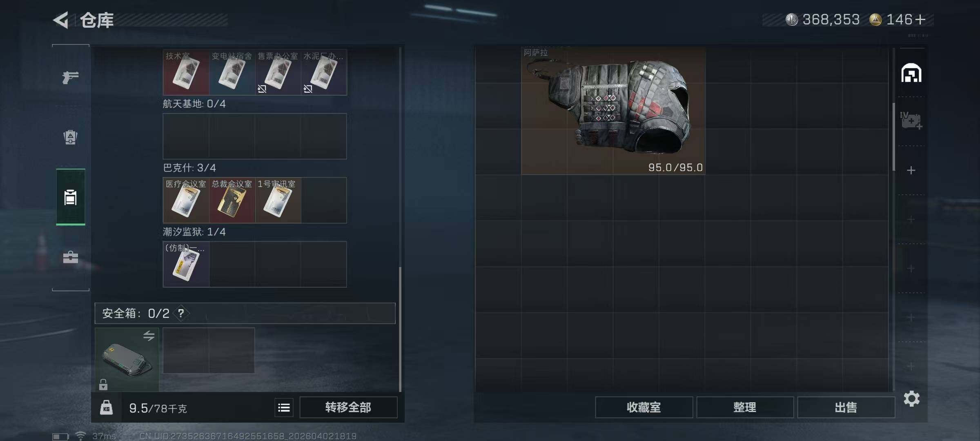980x441 pixels.
Task: Open the stash settings gear
Action: [x=911, y=399]
